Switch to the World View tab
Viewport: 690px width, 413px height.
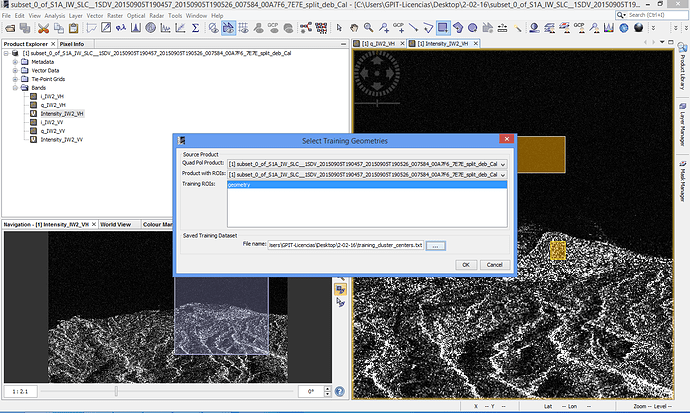(x=115, y=224)
